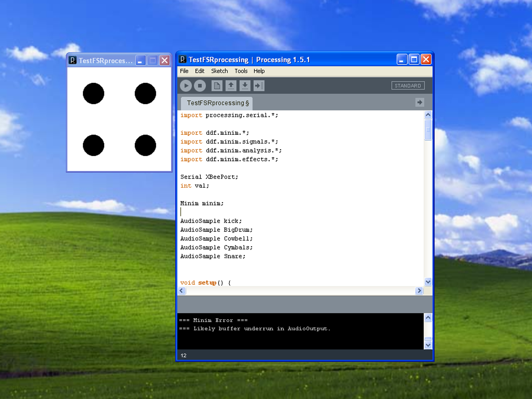Screen dimensions: 532x399
Task: Click the sketch output window title icon
Action: 72,60
